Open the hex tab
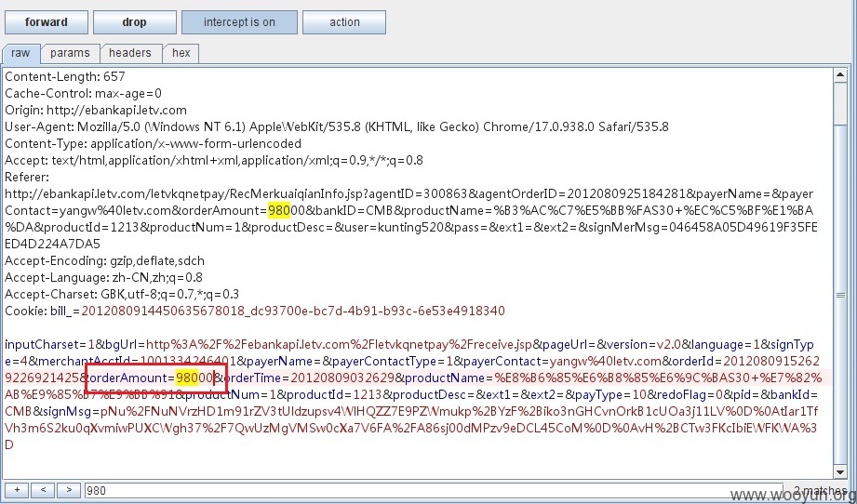 point(181,53)
